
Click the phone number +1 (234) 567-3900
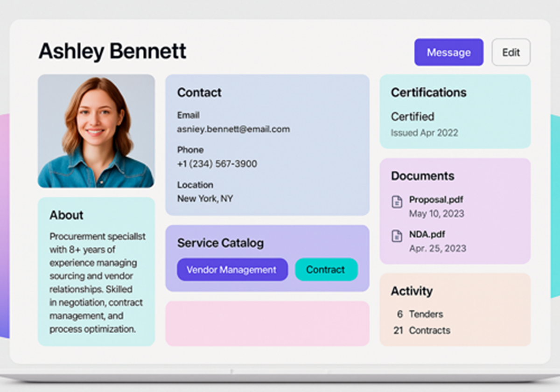point(217,164)
